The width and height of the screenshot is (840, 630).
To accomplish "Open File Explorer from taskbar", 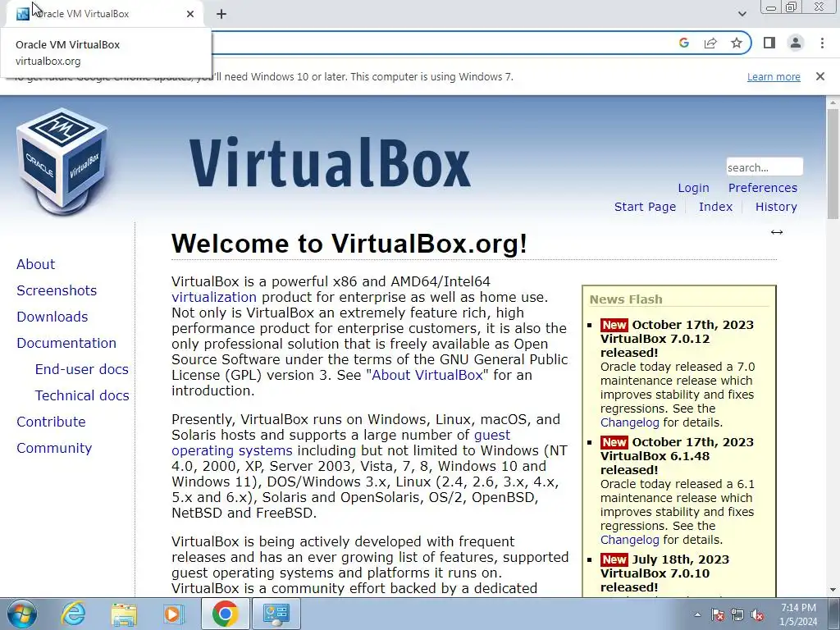I will (x=124, y=614).
